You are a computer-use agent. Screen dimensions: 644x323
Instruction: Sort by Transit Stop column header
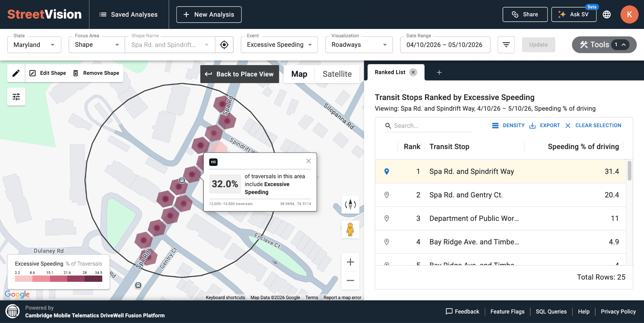(449, 147)
